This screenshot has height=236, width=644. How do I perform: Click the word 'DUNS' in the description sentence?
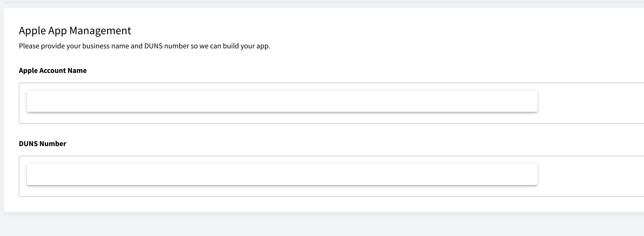(153, 46)
